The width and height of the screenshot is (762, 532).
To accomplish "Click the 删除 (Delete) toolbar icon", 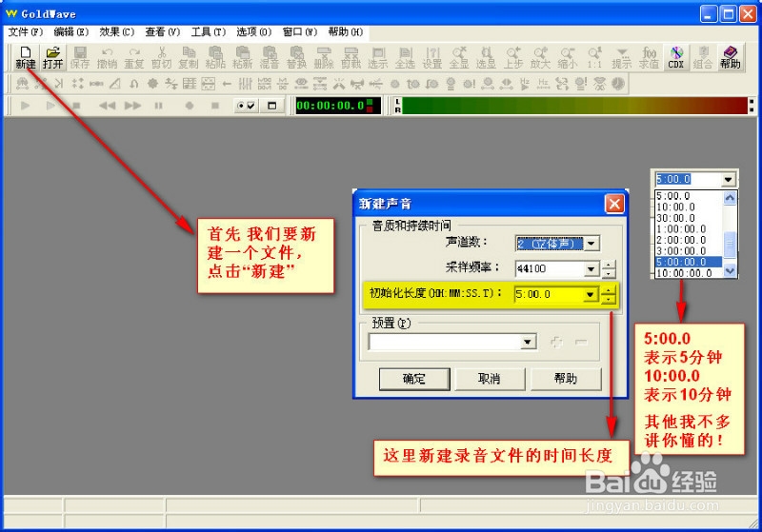I will [324, 57].
